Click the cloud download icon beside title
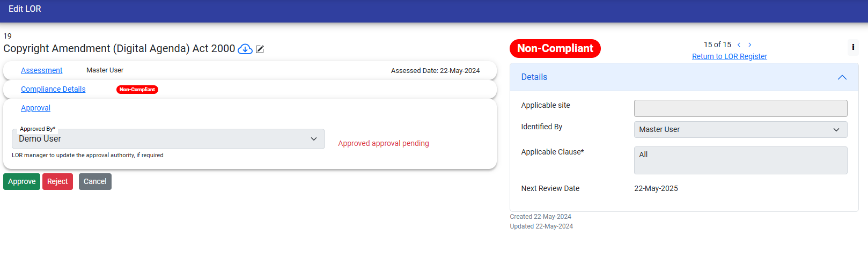This screenshot has width=868, height=265. coord(245,49)
